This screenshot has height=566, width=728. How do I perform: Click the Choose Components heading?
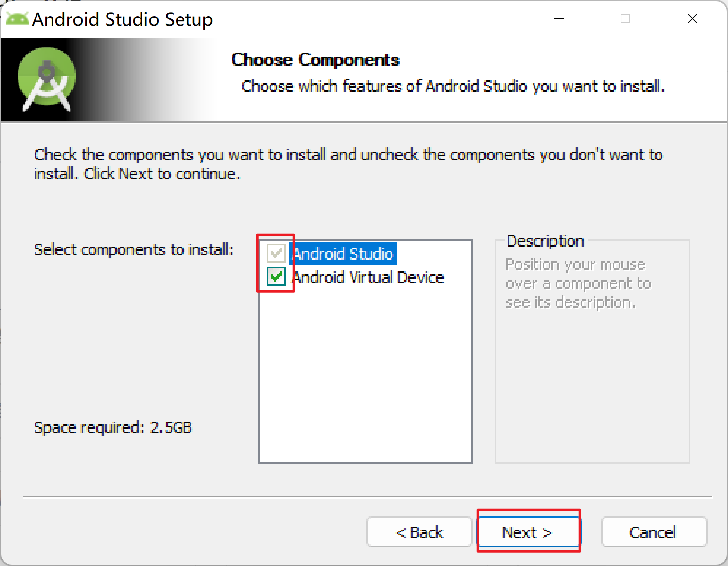pyautogui.click(x=315, y=59)
